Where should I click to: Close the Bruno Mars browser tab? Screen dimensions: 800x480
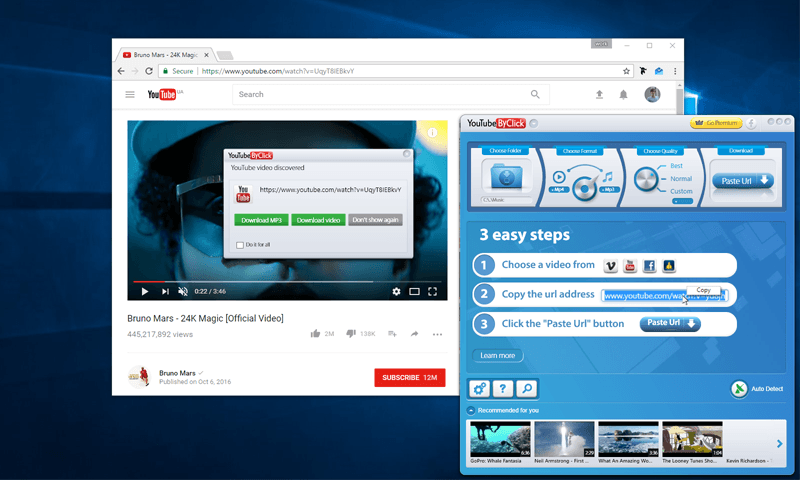point(206,55)
